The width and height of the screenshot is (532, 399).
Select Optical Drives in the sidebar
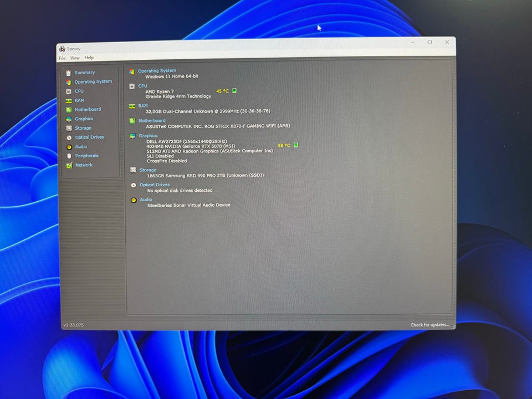tap(90, 137)
